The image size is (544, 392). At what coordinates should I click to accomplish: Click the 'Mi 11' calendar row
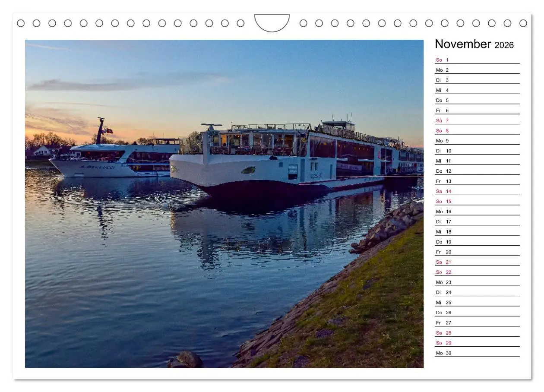coord(477,161)
